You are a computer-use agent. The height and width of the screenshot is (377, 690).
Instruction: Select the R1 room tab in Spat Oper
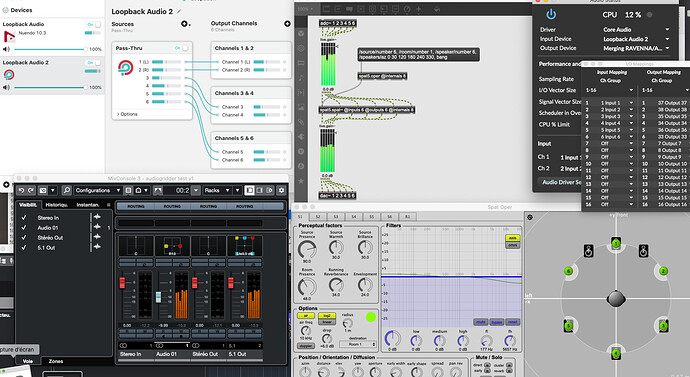click(407, 216)
